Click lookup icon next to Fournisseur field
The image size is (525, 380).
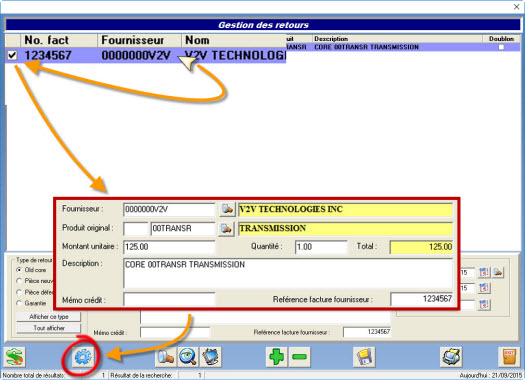click(x=227, y=209)
